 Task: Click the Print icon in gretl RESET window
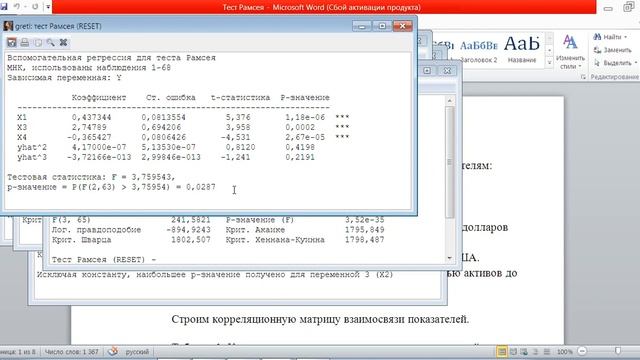[x=24, y=42]
